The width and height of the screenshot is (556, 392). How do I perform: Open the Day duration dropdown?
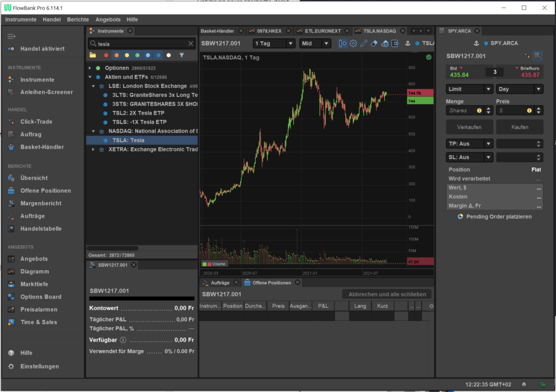[x=519, y=89]
